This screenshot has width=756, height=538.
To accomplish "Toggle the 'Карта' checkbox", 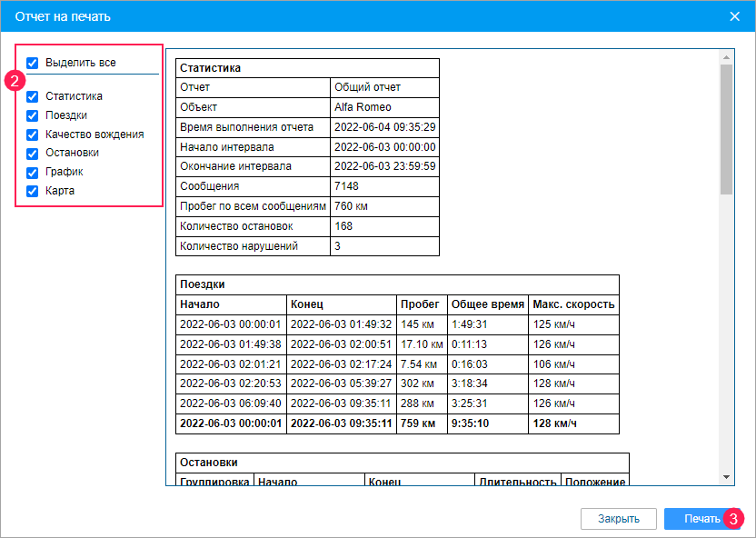I will [x=33, y=191].
